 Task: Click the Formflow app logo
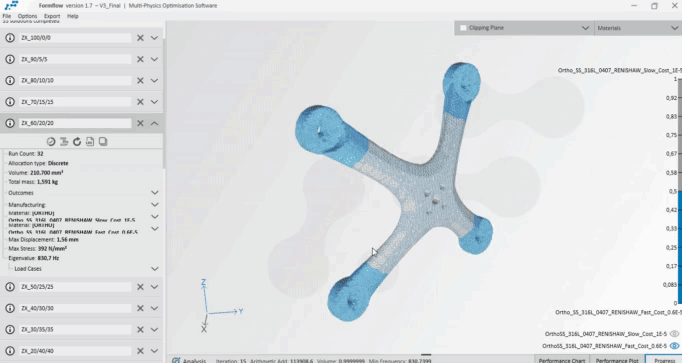point(12,6)
